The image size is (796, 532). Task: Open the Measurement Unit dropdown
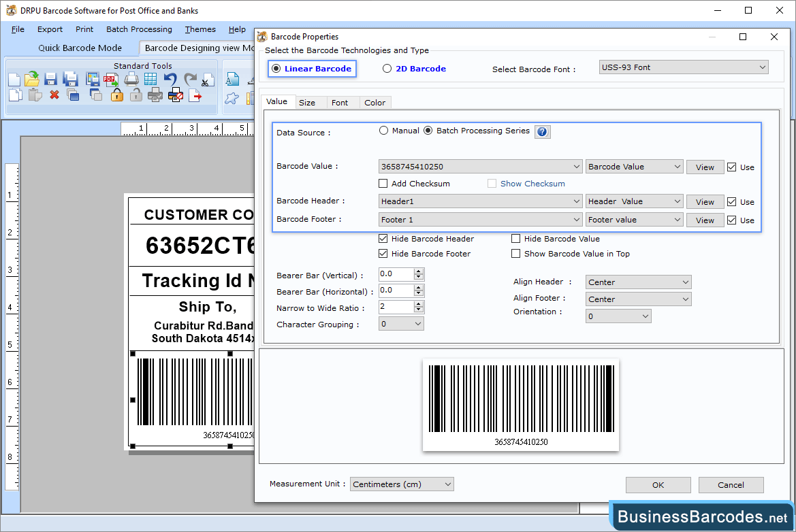pos(402,484)
